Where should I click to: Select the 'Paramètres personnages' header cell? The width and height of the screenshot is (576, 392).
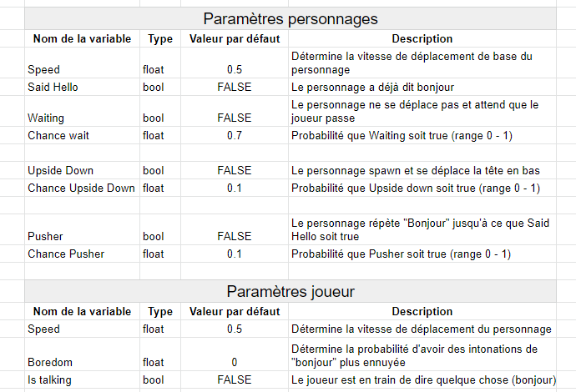pos(291,18)
